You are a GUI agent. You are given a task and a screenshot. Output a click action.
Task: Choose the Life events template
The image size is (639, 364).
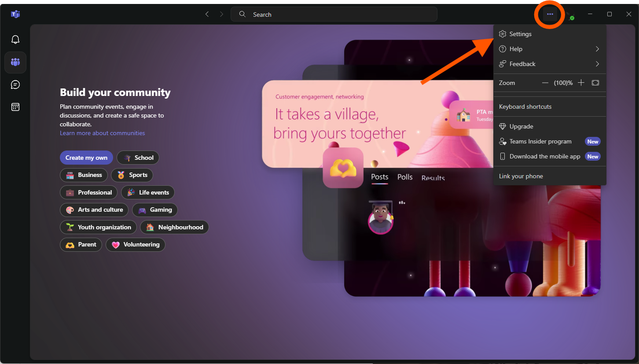click(x=148, y=192)
